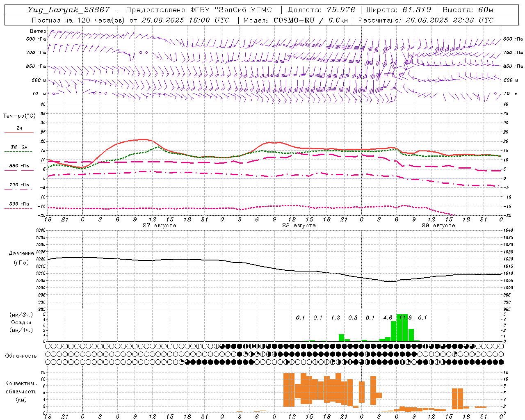This screenshot has height=420, width=525.
Task: Click the 29 августа date label
Action: click(438, 226)
